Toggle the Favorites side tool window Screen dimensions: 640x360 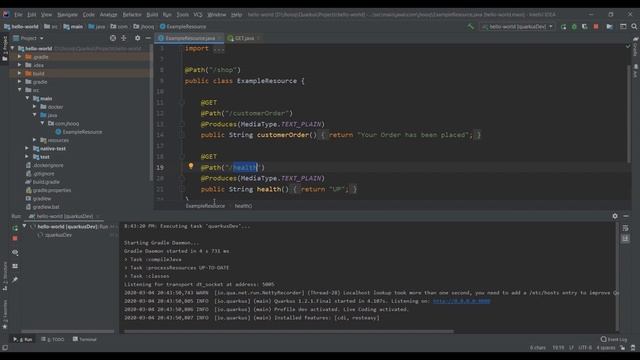pyautogui.click(x=5, y=315)
